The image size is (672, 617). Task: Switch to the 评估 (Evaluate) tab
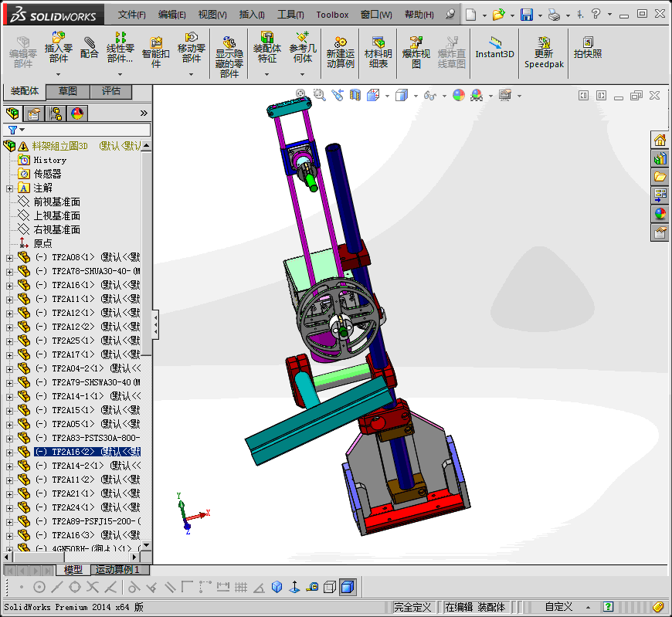111,91
